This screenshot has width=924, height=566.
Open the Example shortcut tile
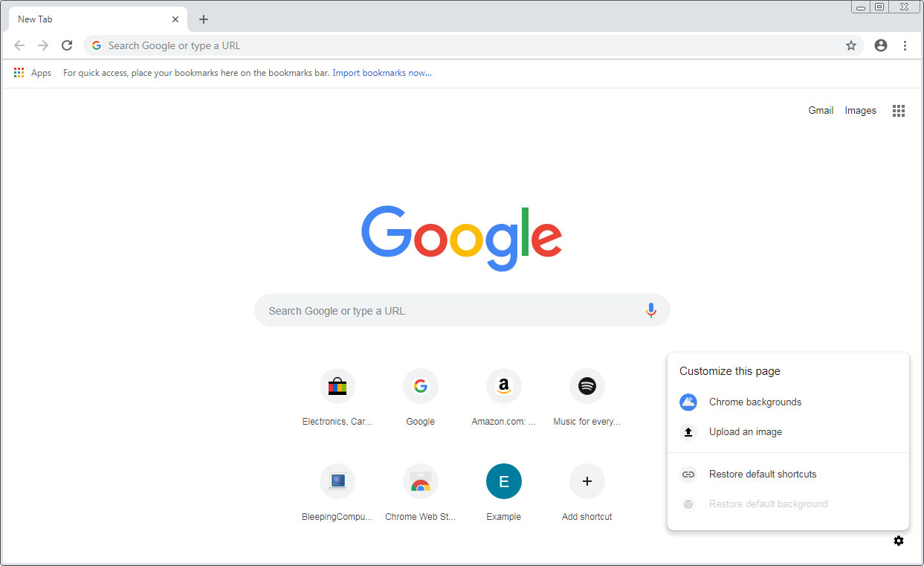(x=504, y=494)
